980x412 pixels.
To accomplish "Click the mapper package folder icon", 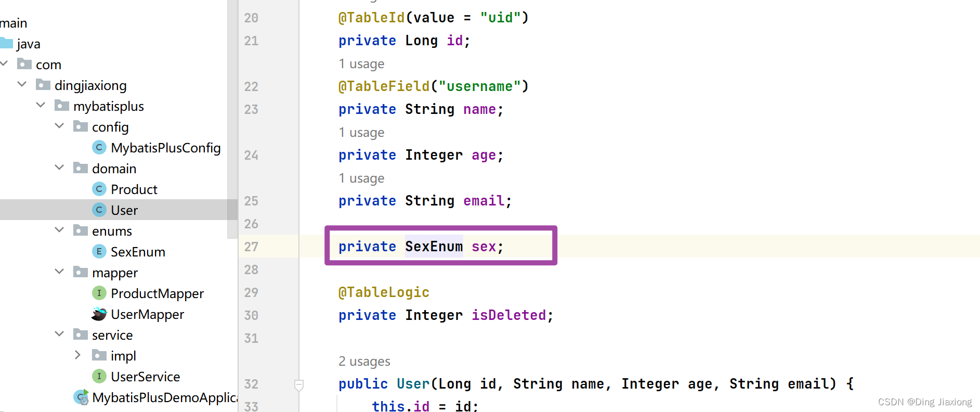I will (x=81, y=272).
